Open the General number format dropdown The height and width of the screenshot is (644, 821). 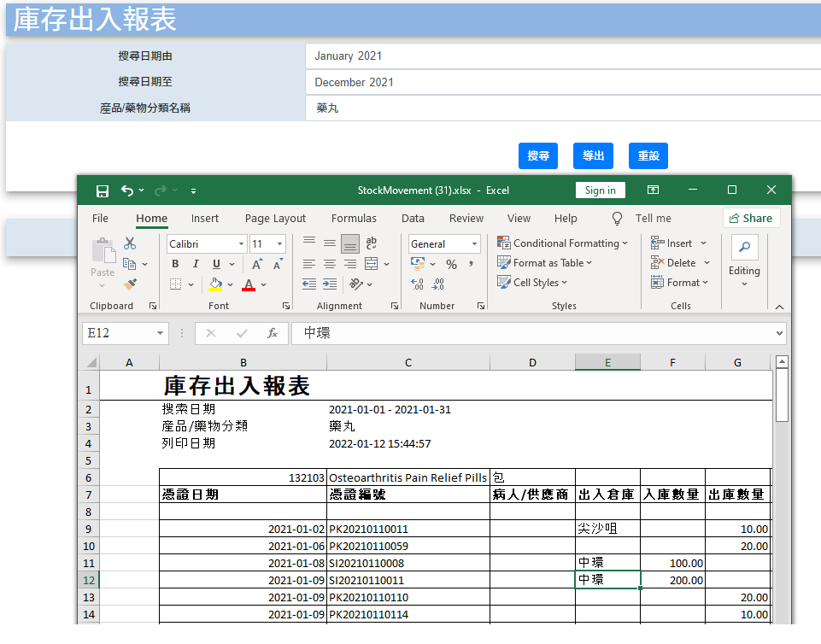coord(474,244)
